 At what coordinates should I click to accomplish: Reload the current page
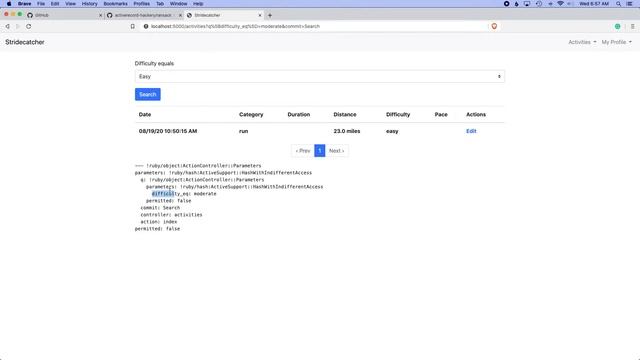[x=29, y=26]
